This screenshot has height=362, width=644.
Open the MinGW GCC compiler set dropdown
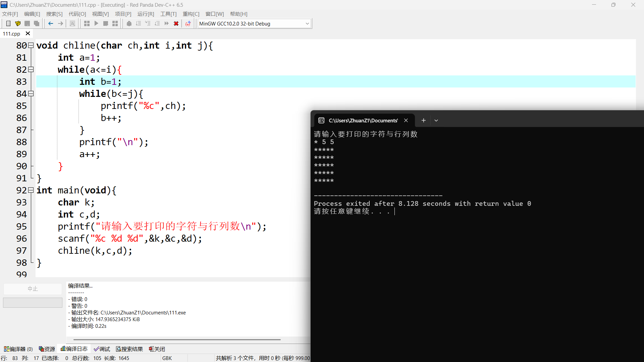click(307, 23)
